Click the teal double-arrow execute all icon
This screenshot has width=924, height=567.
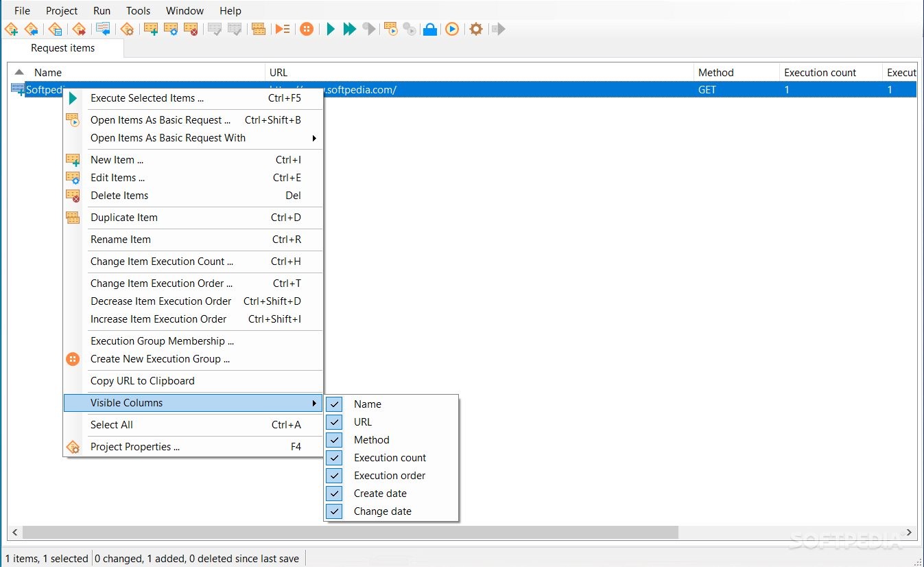350,29
